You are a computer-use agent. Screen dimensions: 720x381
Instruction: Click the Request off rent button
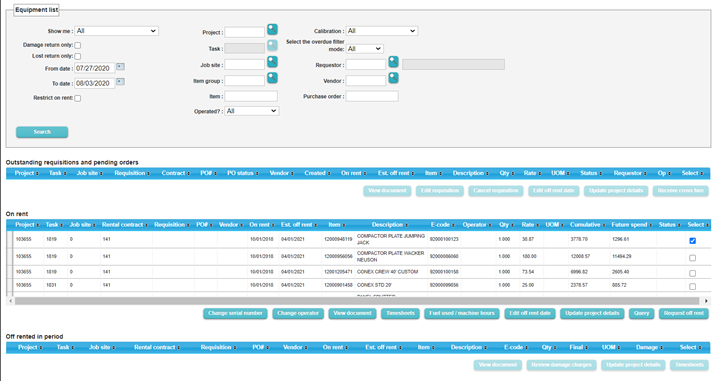pos(684,314)
